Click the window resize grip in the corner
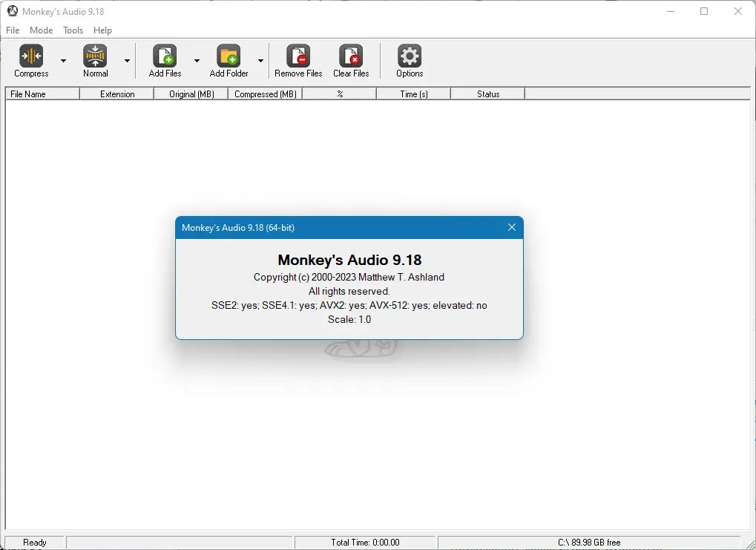The image size is (756, 550). [x=750, y=544]
